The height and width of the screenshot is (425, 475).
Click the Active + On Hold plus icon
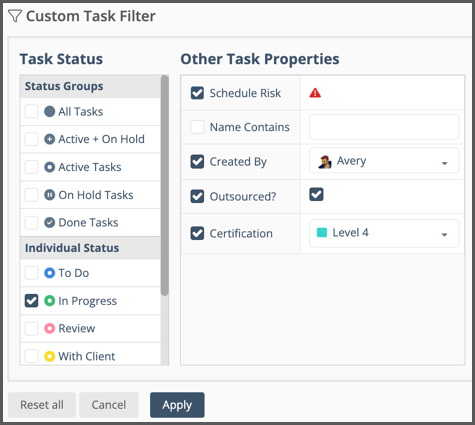click(x=49, y=139)
